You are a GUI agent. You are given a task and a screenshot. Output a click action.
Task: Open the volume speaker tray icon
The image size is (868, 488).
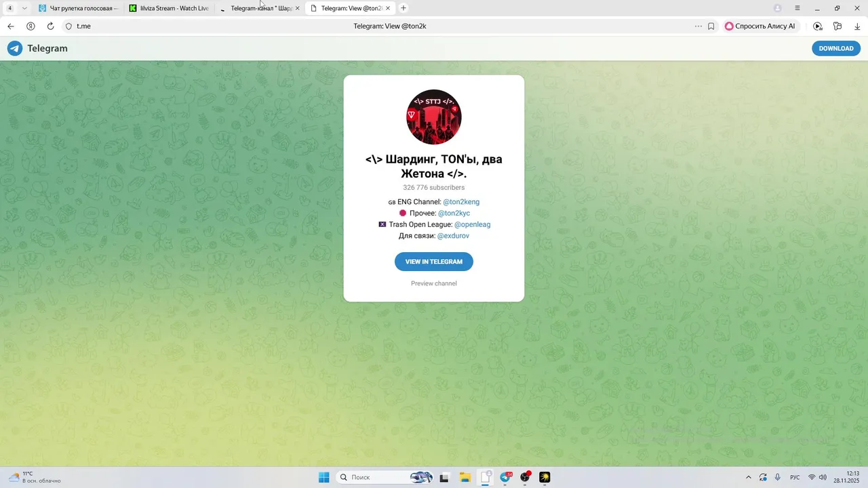click(823, 477)
